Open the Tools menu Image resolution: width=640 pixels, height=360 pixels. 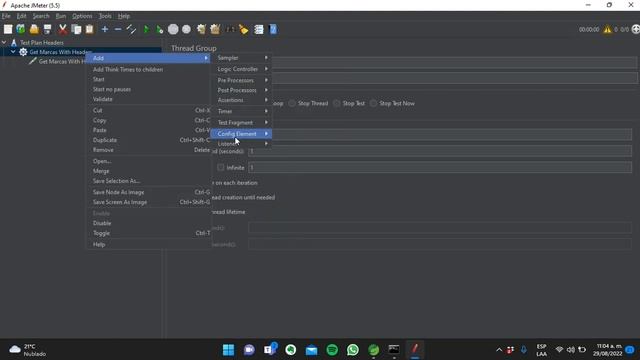pyautogui.click(x=105, y=16)
